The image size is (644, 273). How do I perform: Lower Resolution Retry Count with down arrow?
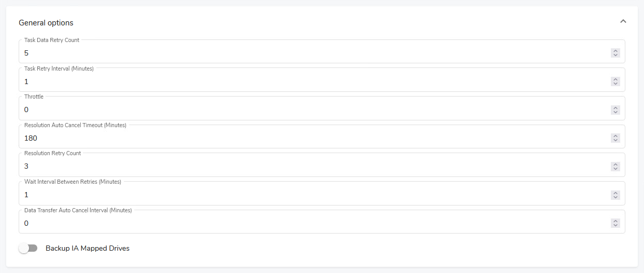click(x=616, y=169)
